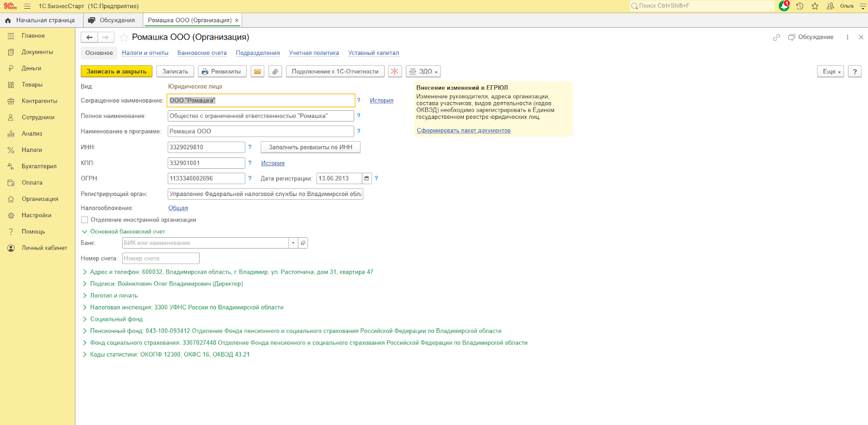Open Начальная страница tab
Viewport: 868px width, 425px height.
pyautogui.click(x=41, y=21)
